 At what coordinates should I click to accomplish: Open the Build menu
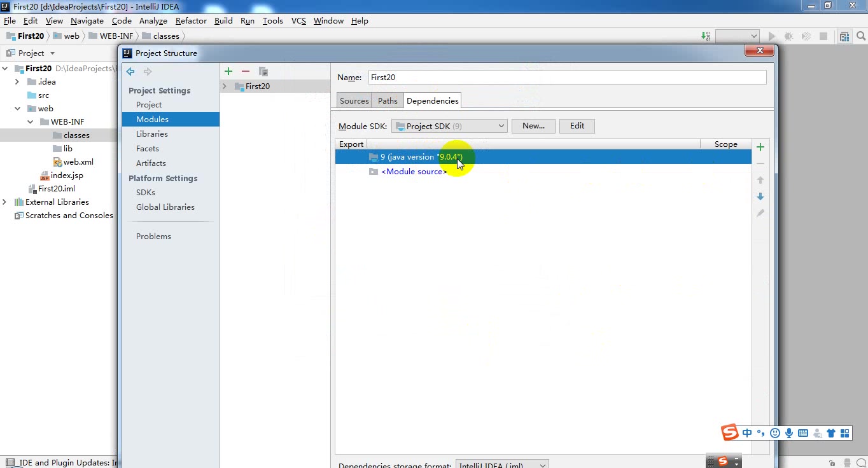(223, 20)
